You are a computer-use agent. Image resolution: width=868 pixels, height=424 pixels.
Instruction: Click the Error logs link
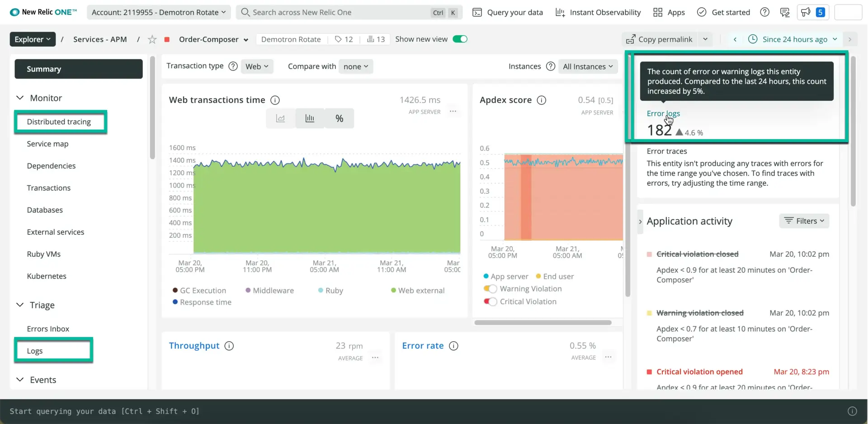663,113
